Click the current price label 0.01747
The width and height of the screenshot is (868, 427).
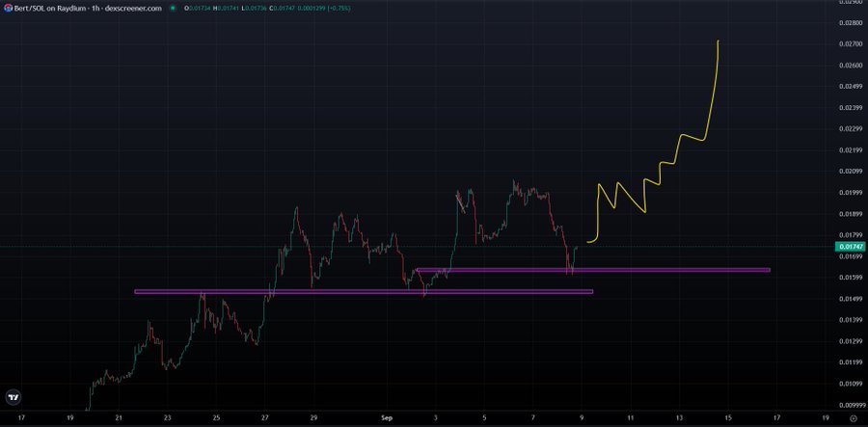pyautogui.click(x=850, y=247)
